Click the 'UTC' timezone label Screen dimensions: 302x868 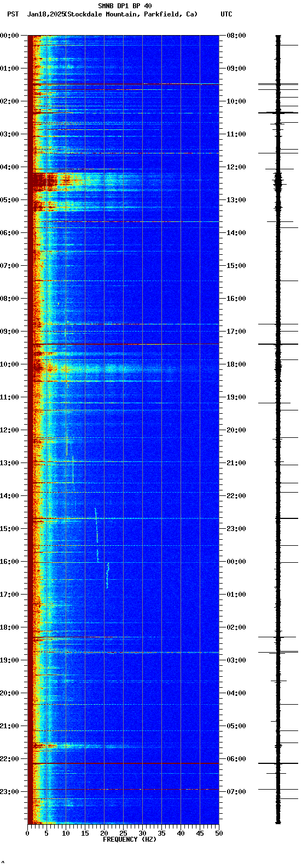[226, 14]
